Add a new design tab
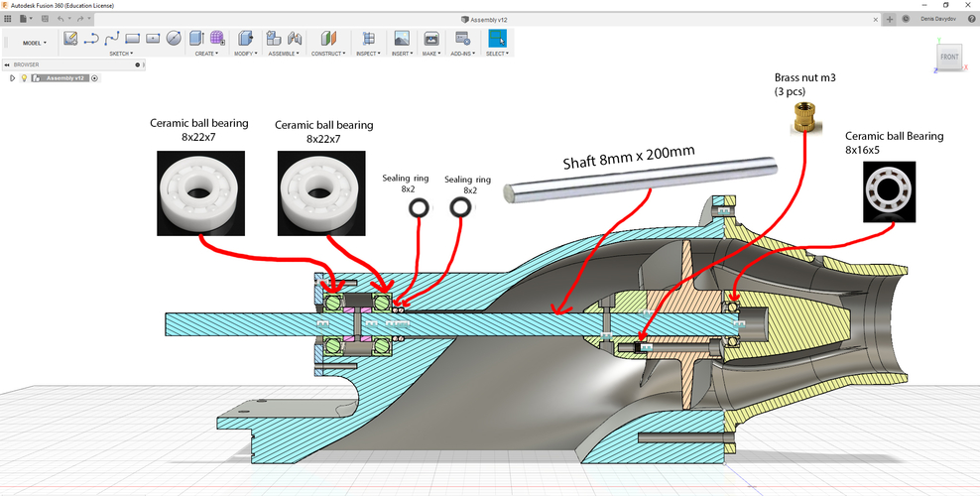Image resolution: width=980 pixels, height=496 pixels. [890, 19]
